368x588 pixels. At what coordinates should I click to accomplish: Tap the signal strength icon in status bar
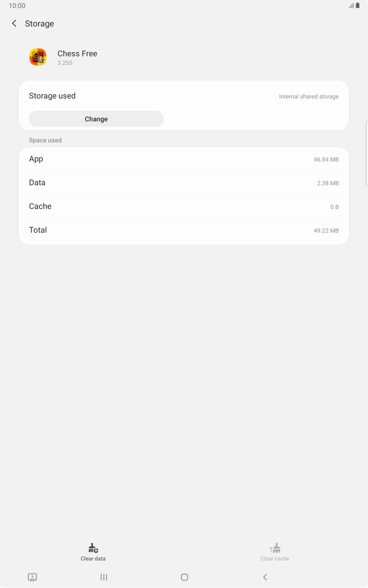point(350,5)
